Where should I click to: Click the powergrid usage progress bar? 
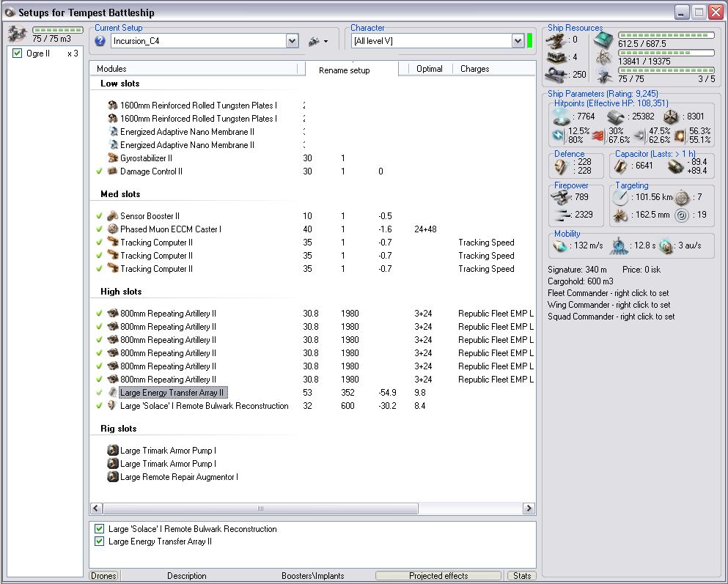point(666,53)
